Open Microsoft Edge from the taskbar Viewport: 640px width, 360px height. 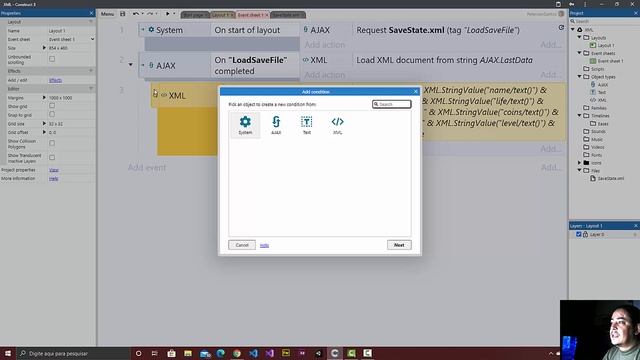coord(220,353)
